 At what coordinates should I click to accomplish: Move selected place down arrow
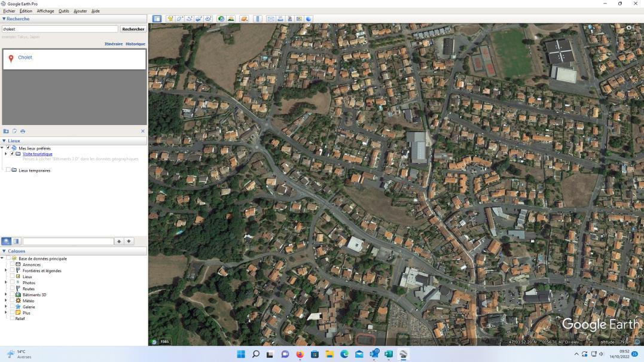click(129, 241)
